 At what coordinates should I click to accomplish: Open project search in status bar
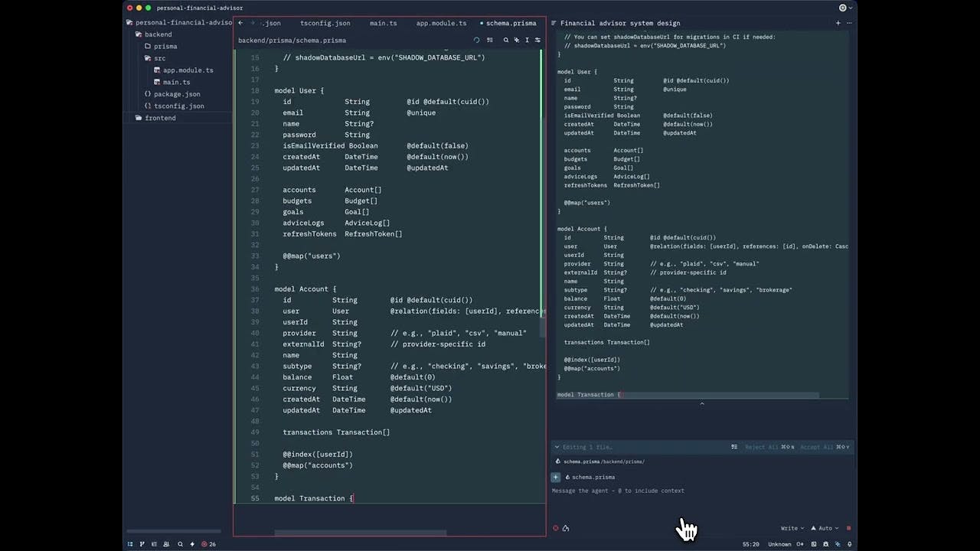point(180,544)
